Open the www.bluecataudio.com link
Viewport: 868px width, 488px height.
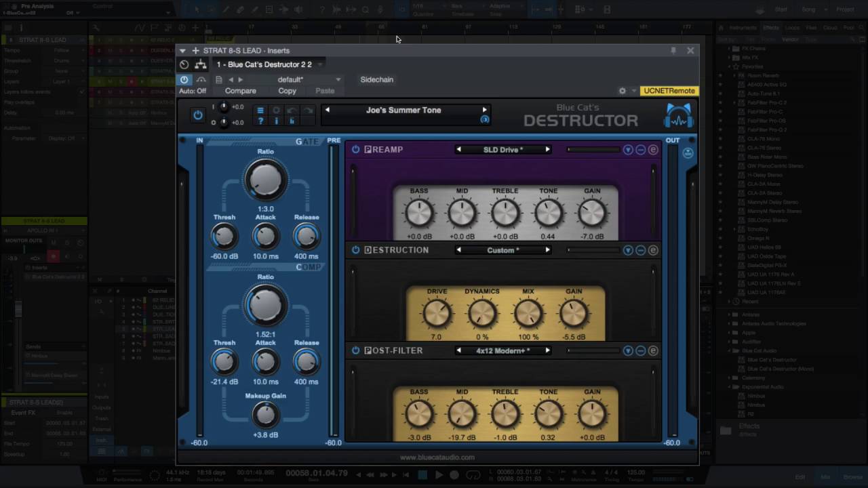pos(437,457)
